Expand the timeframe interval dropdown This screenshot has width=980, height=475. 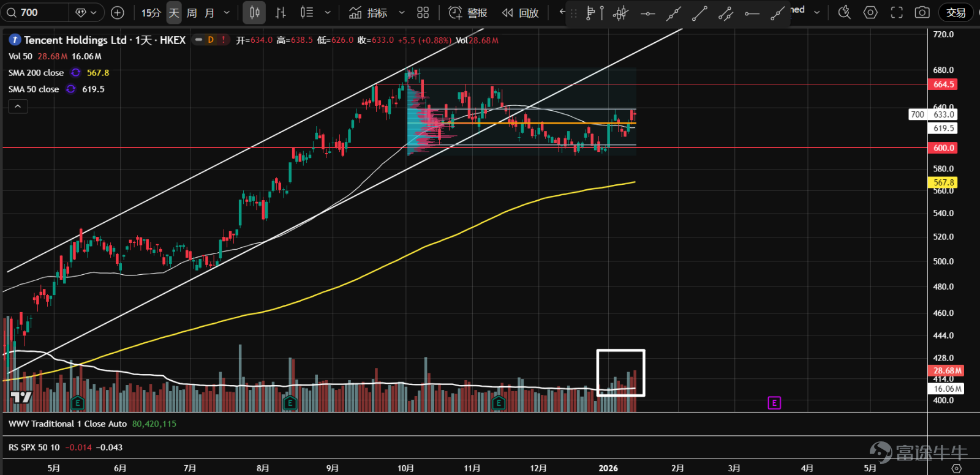[x=227, y=12]
